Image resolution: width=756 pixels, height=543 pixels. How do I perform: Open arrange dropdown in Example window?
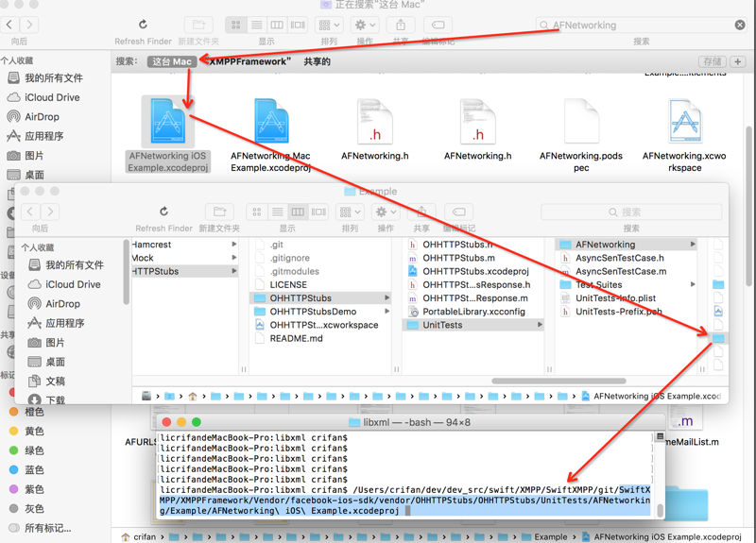[x=350, y=212]
